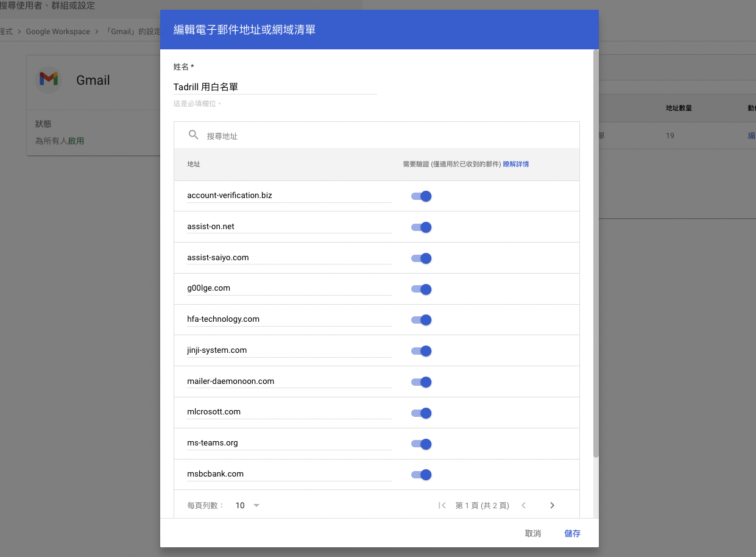Toggle verification for assist-saiyo.com

[x=422, y=258]
